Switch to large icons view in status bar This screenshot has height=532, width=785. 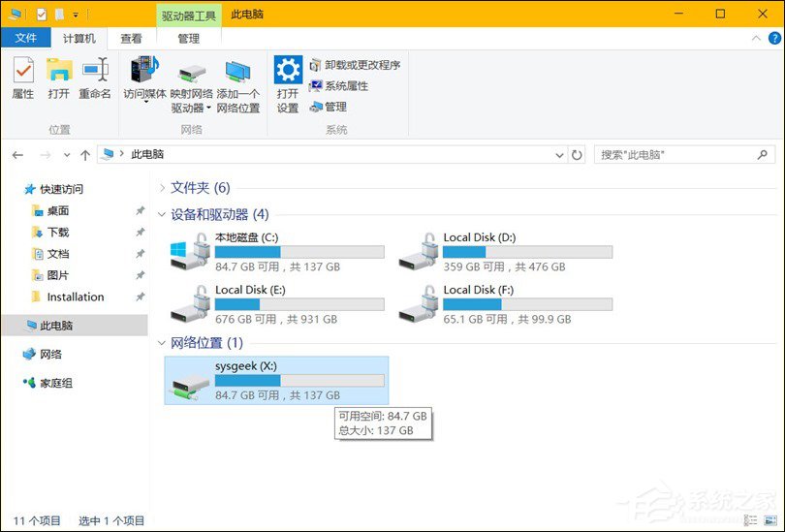[x=770, y=521]
